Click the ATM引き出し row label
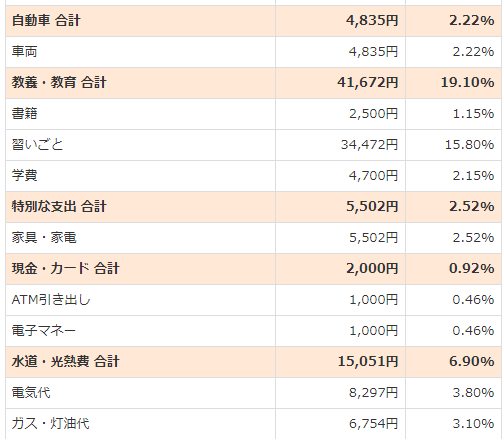Image resolution: width=504 pixels, height=439 pixels. [x=51, y=300]
